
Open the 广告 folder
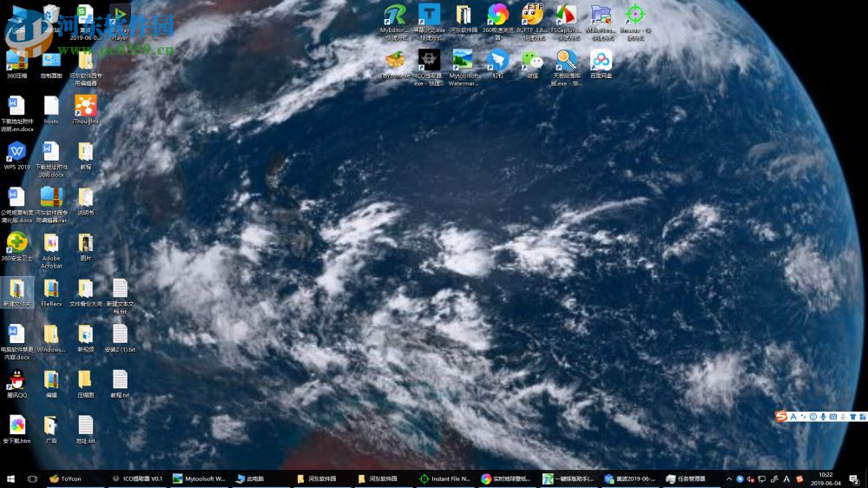point(51,430)
